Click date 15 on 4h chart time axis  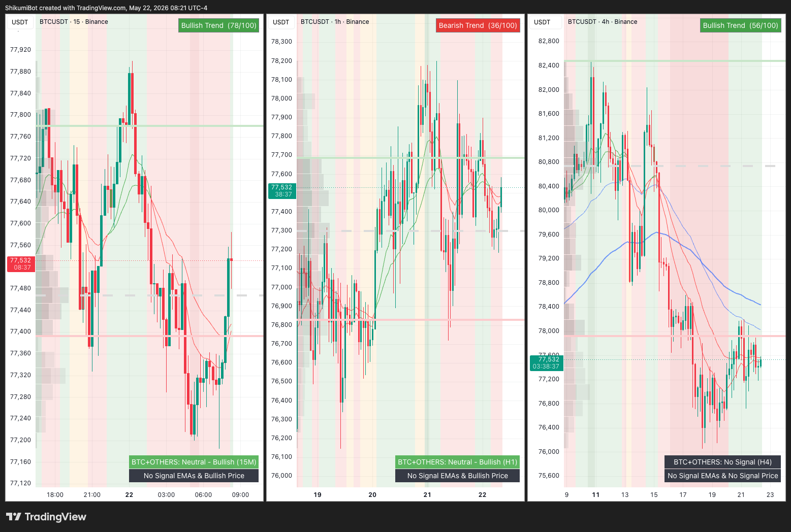654,495
